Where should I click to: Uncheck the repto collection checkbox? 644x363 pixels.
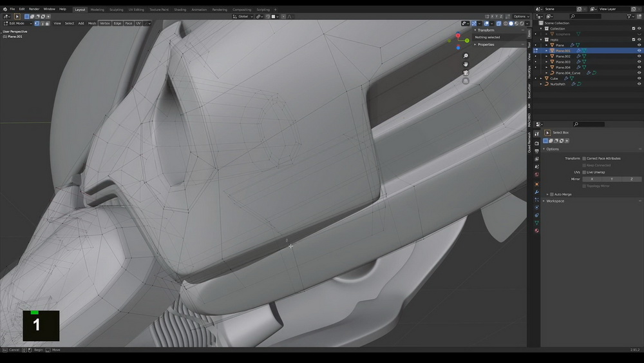coord(633,39)
